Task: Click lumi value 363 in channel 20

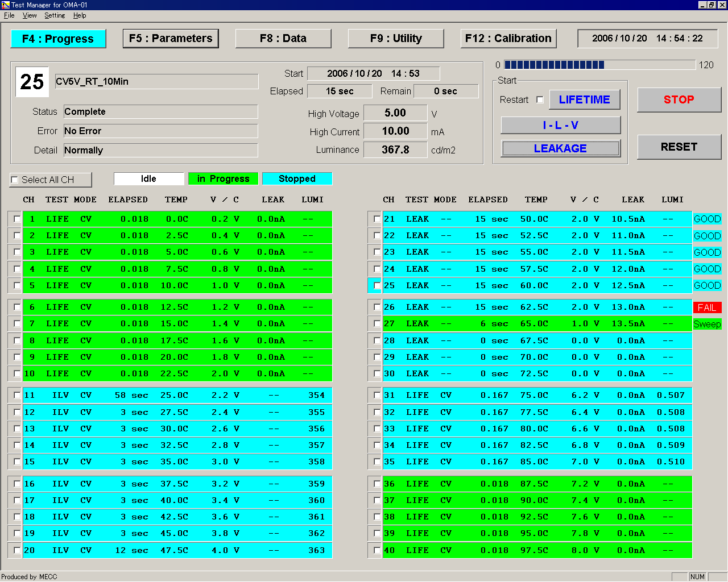Action: pyautogui.click(x=316, y=550)
